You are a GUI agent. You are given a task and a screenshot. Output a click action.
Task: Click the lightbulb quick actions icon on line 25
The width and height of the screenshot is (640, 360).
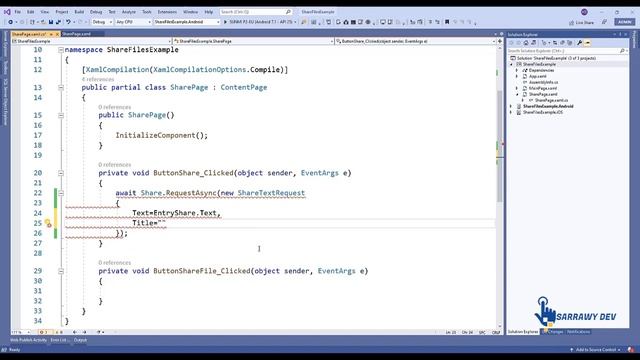click(48, 223)
